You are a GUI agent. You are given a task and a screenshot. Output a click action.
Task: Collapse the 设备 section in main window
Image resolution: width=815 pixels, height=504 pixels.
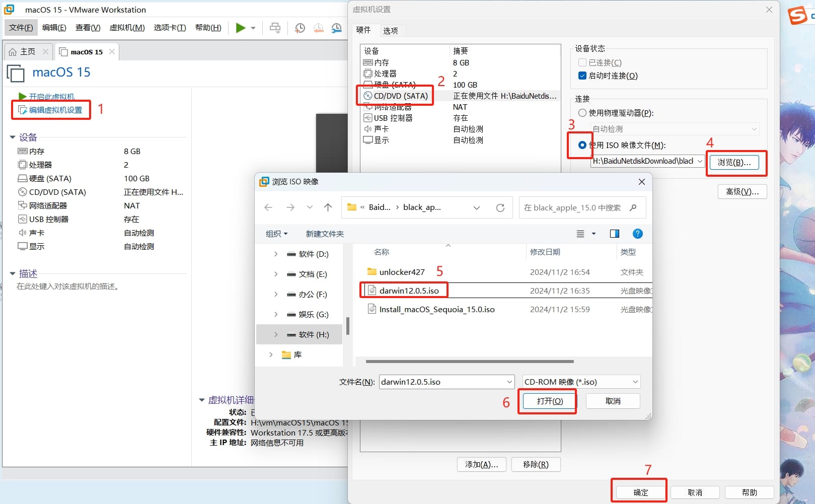[13, 137]
